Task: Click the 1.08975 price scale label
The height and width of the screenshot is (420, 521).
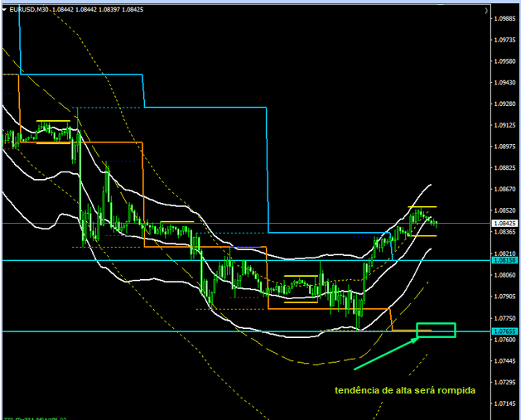Action: click(504, 147)
